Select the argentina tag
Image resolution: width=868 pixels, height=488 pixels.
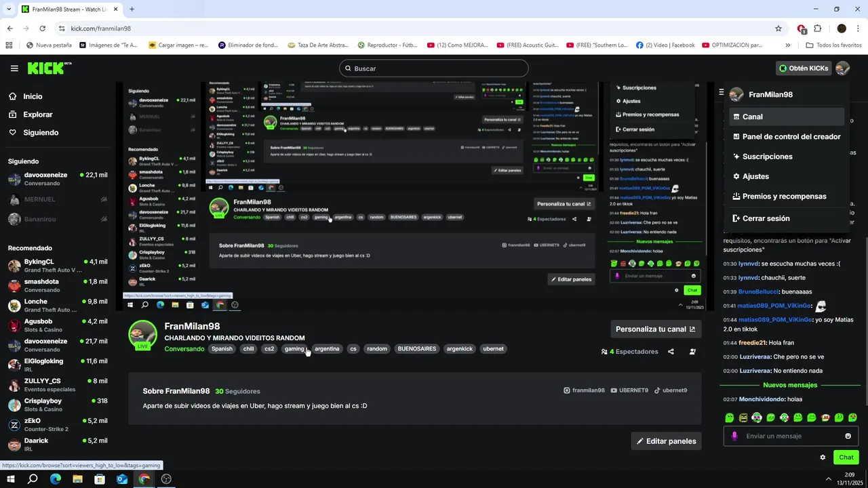tap(327, 349)
